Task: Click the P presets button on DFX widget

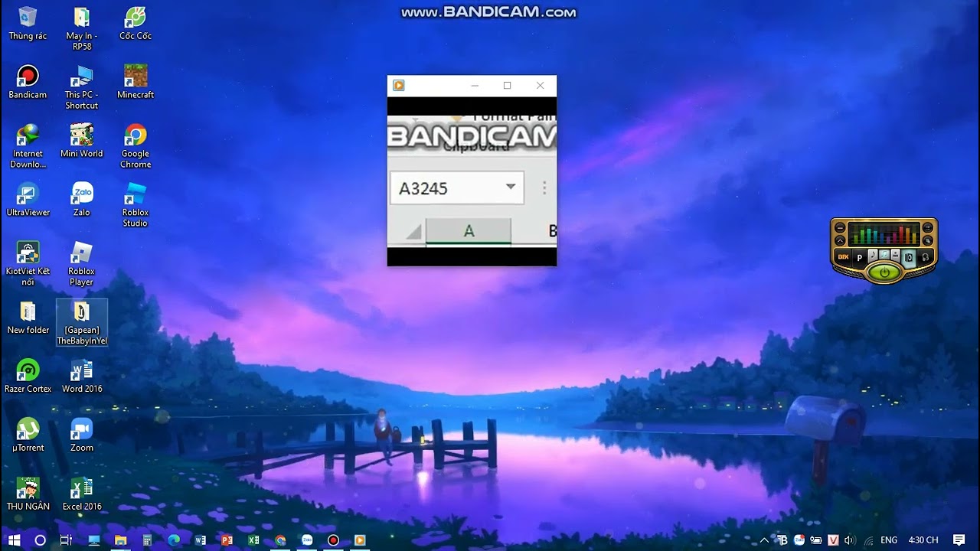Action: tap(859, 257)
